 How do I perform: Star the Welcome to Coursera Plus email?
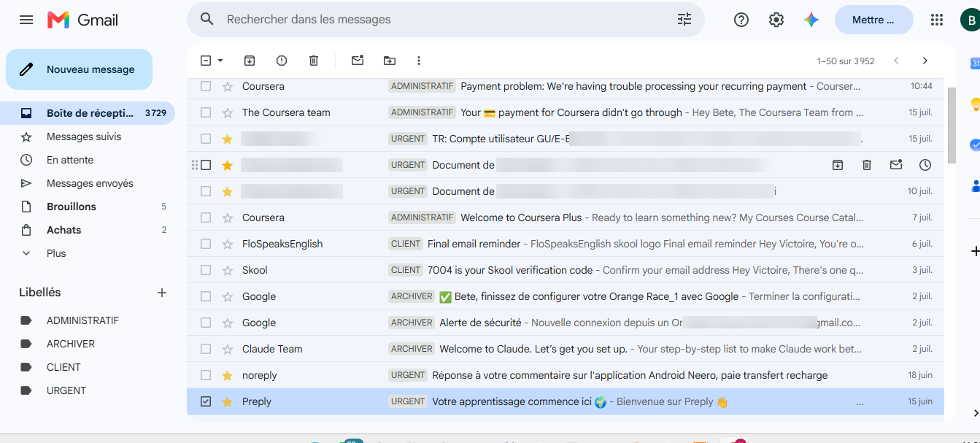227,217
